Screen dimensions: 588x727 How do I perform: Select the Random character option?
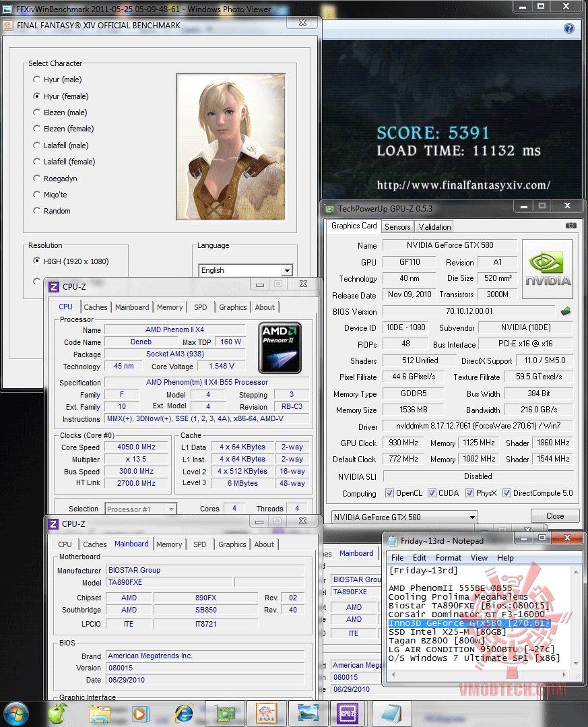click(52, 211)
